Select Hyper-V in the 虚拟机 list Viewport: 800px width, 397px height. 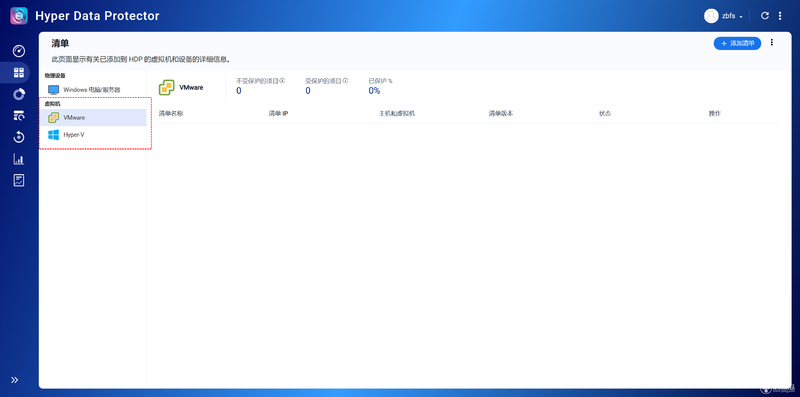93,135
